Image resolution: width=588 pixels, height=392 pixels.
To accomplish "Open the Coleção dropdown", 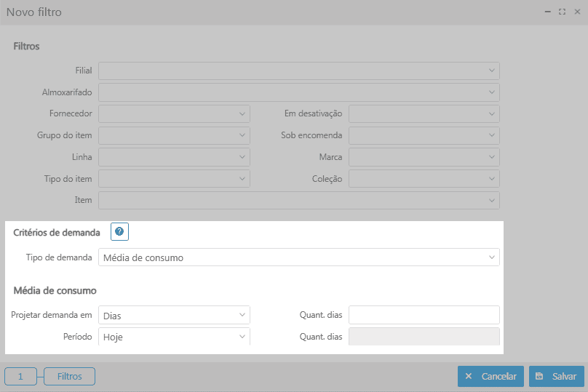I will pos(424,179).
